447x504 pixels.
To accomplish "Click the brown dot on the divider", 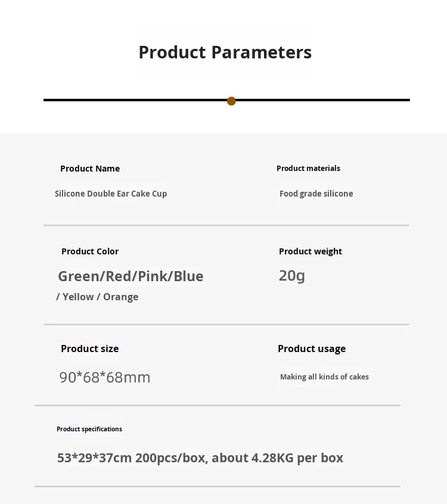I will pyautogui.click(x=231, y=101).
